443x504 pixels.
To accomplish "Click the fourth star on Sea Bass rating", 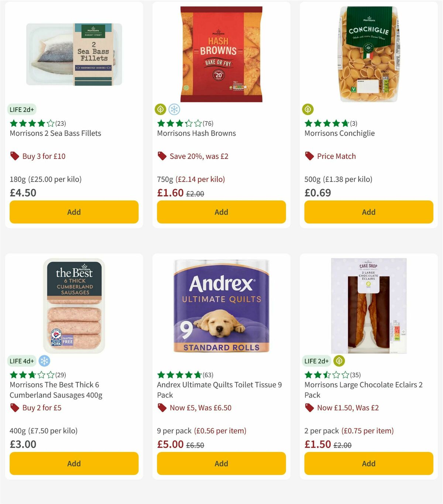I will pos(41,124).
